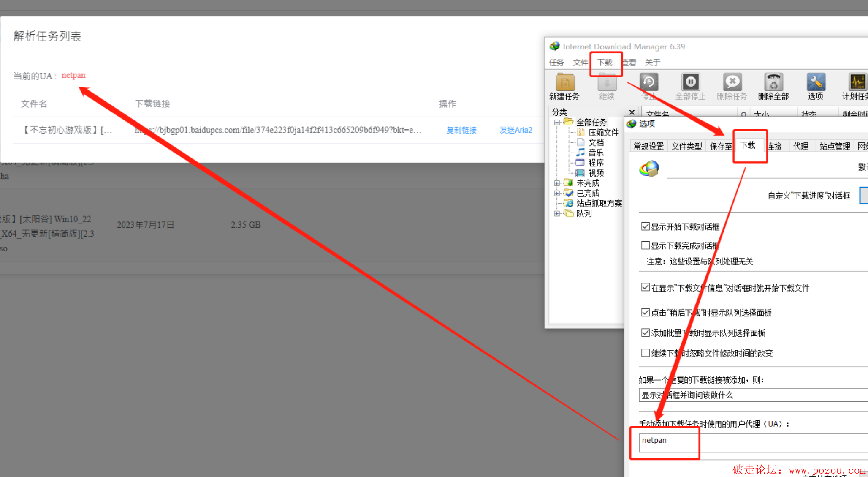Open the 下载 menu in IDM

pos(605,63)
